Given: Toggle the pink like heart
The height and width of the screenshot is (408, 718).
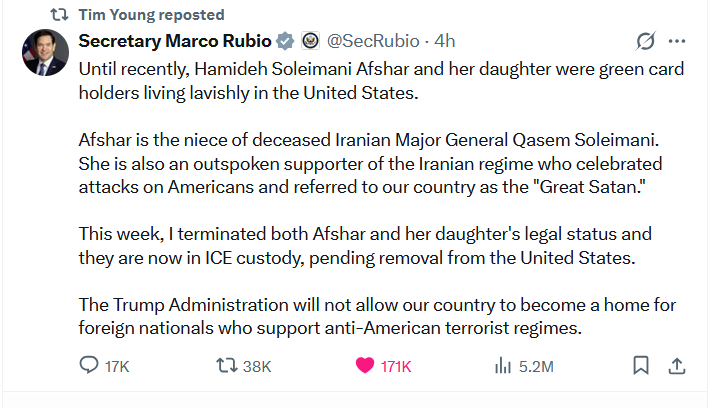Looking at the screenshot, I should (x=366, y=366).
